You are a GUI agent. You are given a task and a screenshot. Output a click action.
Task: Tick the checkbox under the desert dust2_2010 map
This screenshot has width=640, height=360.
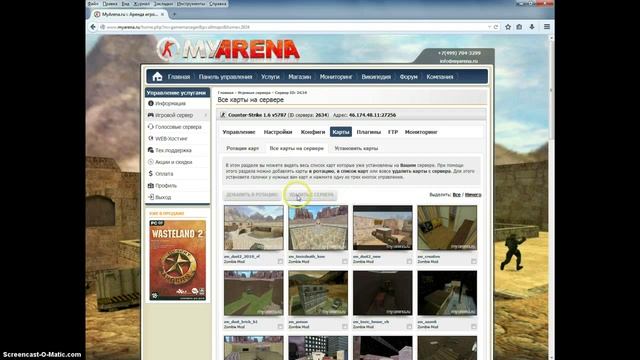click(280, 261)
